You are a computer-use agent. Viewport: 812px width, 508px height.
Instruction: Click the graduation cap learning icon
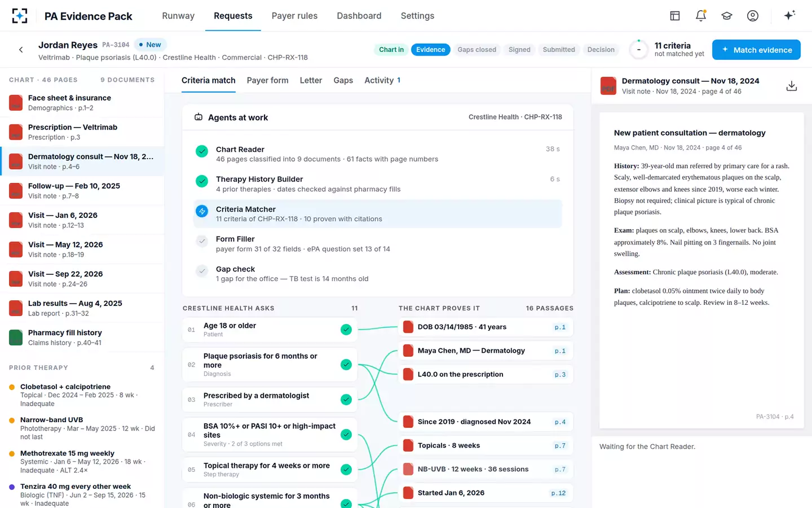pos(727,16)
